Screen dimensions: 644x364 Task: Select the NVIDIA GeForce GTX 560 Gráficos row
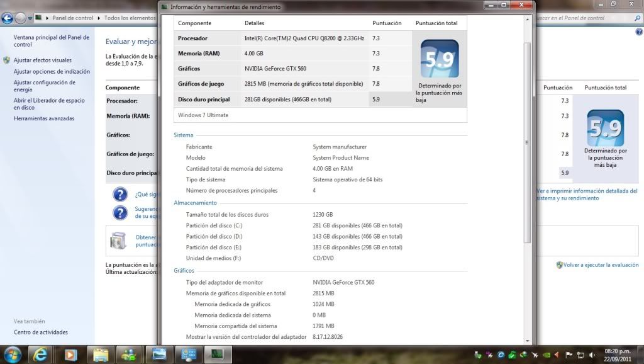293,69
